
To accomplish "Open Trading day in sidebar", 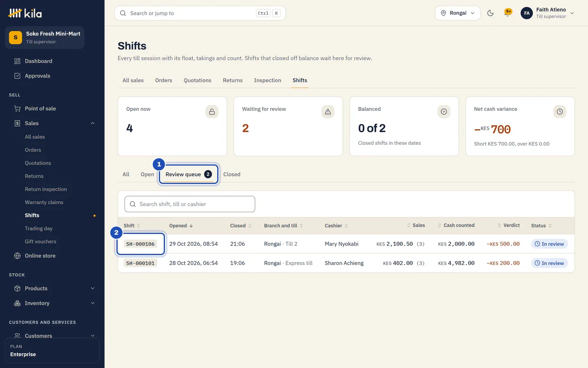I will pyautogui.click(x=39, y=228).
